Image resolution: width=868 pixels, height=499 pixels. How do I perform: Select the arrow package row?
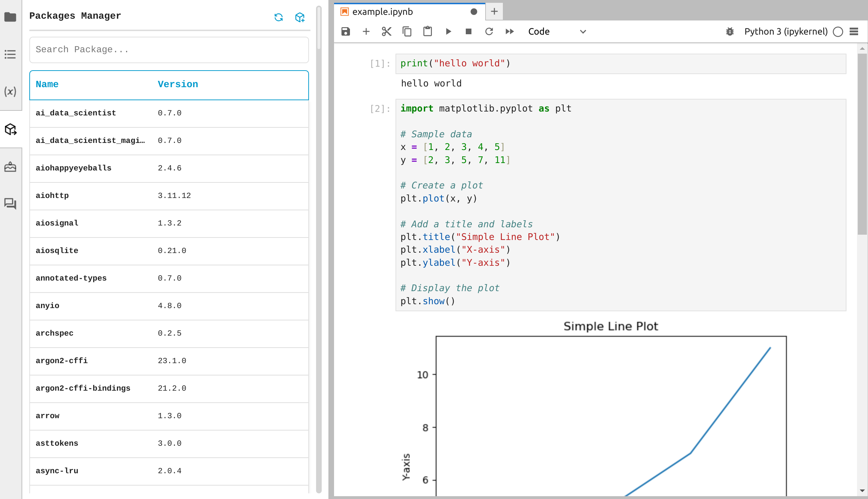point(169,416)
